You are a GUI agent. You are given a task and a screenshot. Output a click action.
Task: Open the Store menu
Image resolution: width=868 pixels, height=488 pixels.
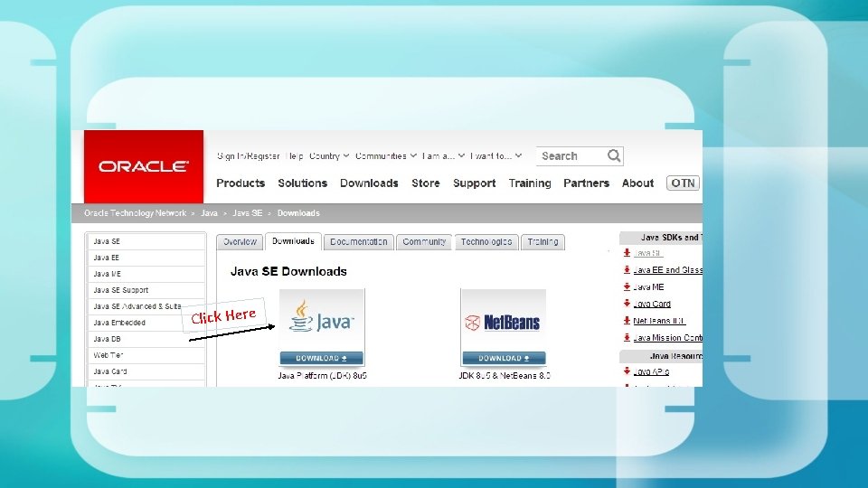click(426, 183)
